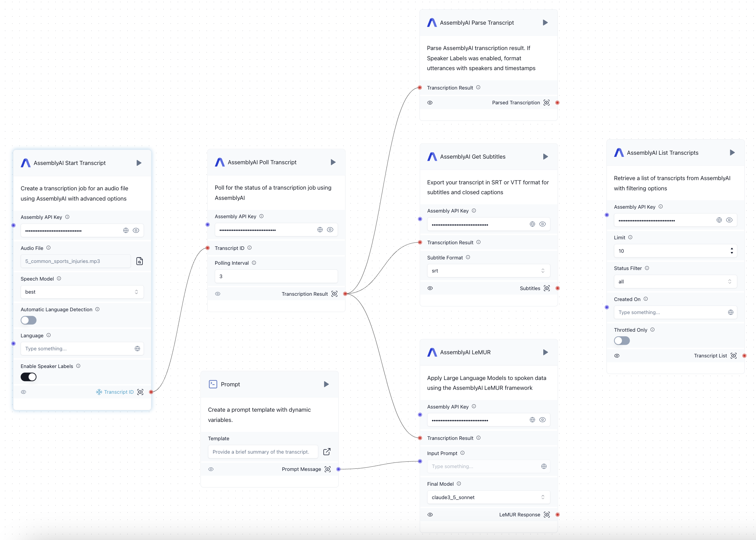This screenshot has width=756, height=540.
Task: Open the Status Filter dropdown
Action: [675, 282]
